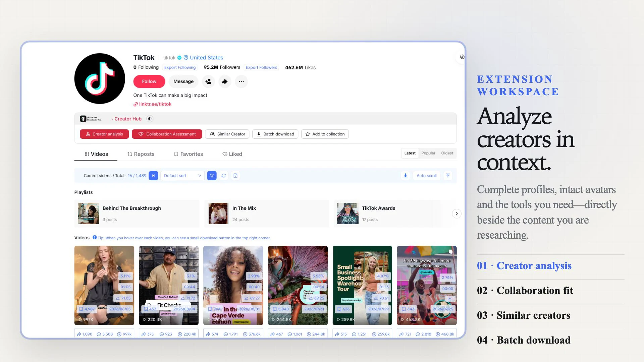Click the 1,090 shares stat
The height and width of the screenshot is (362, 644).
(x=85, y=334)
